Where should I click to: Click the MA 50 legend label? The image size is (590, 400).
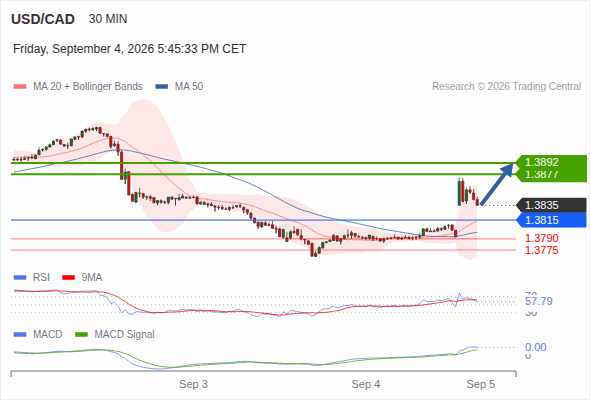pos(189,87)
